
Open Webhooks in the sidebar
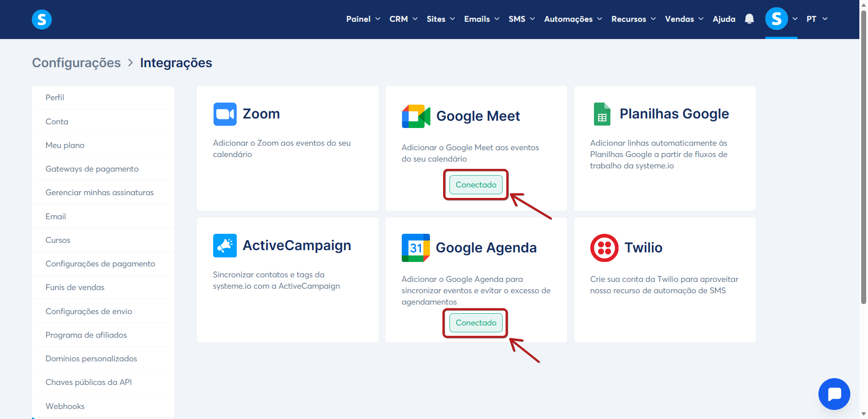coord(103,406)
